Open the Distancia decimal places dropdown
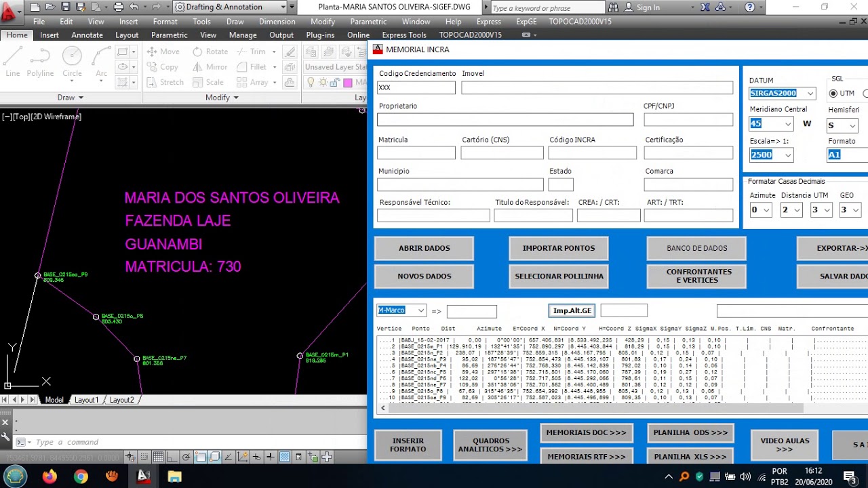Image resolution: width=868 pixels, height=488 pixels. tap(797, 211)
